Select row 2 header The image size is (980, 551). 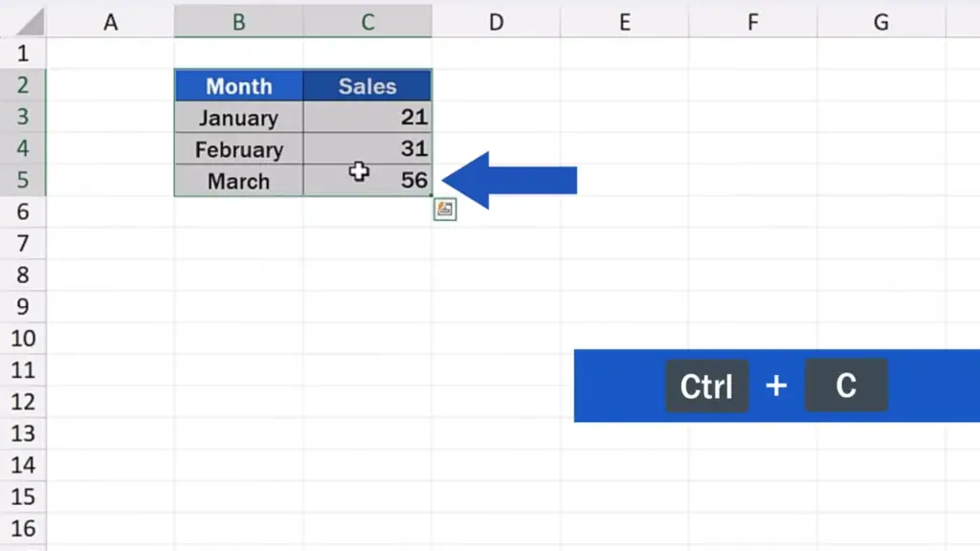(23, 85)
